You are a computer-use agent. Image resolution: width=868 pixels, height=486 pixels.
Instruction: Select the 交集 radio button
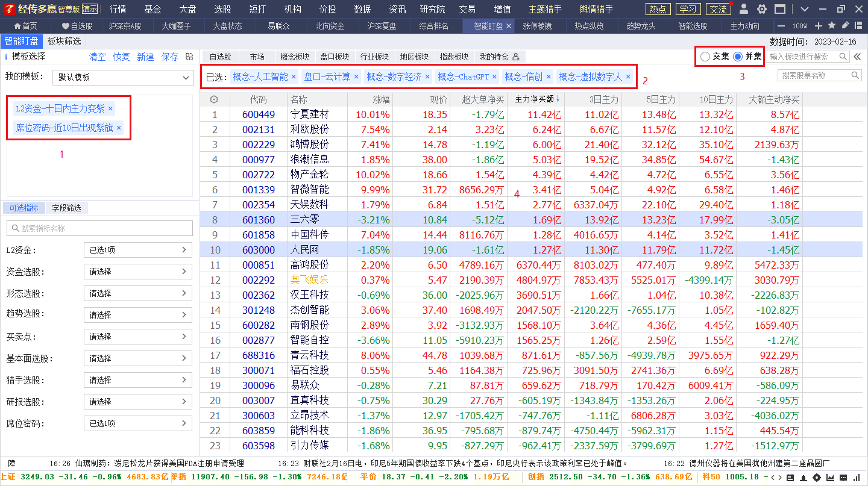705,57
